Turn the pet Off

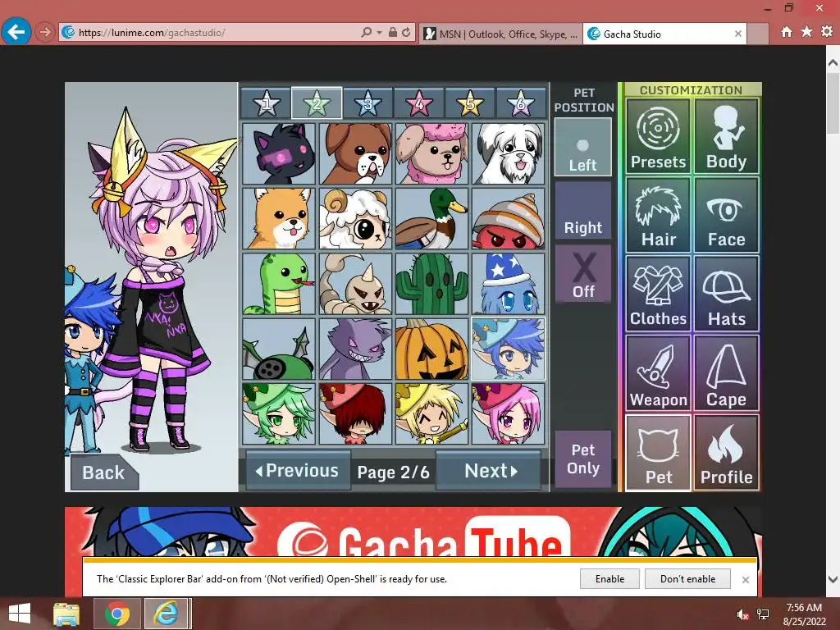click(583, 275)
